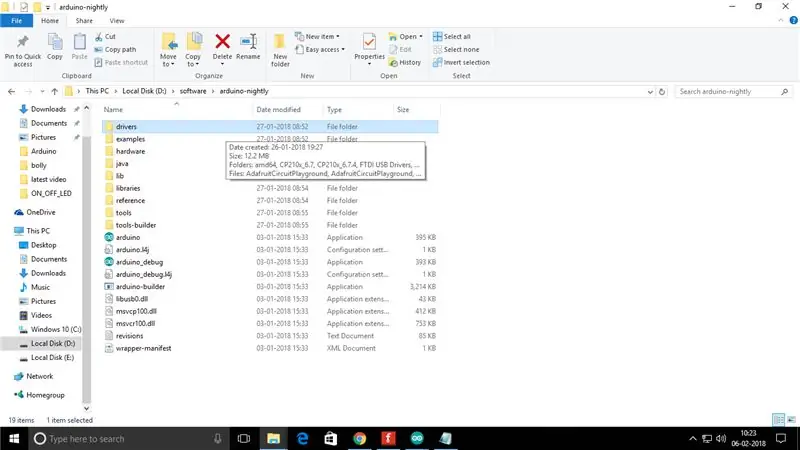Click Invert selection

point(461,62)
